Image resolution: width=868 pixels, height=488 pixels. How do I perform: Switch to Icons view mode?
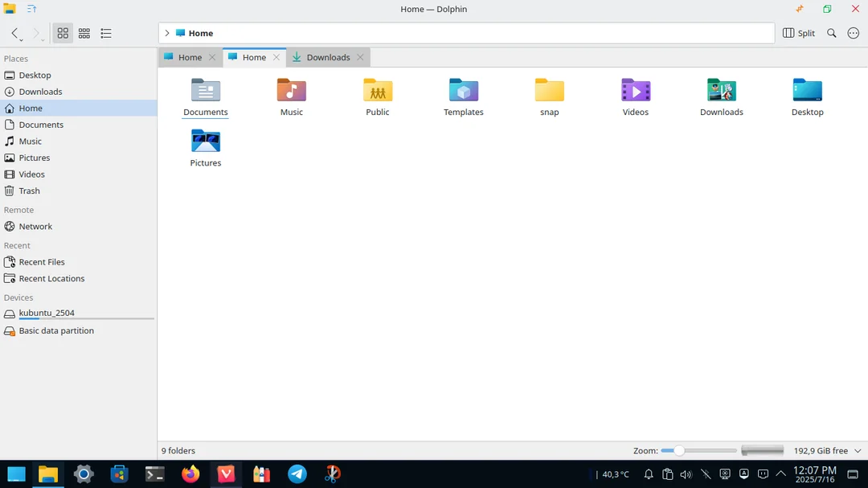coord(63,33)
